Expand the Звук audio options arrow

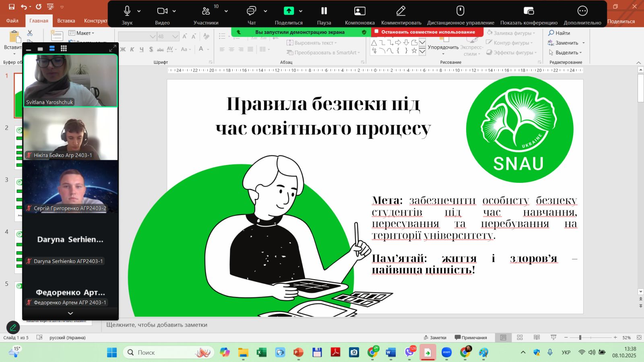click(139, 11)
